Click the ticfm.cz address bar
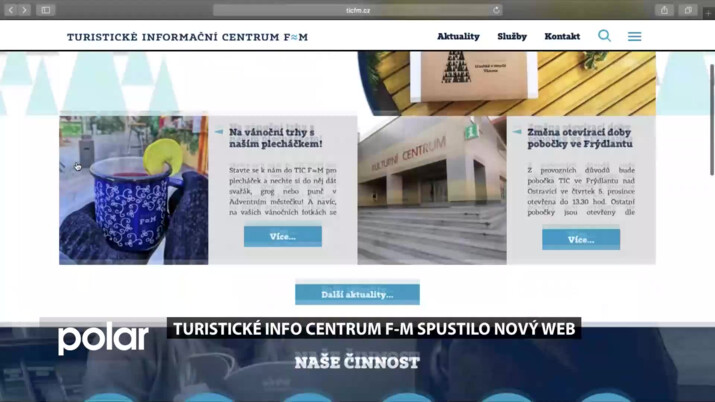The image size is (715, 402). pyautogui.click(x=357, y=10)
